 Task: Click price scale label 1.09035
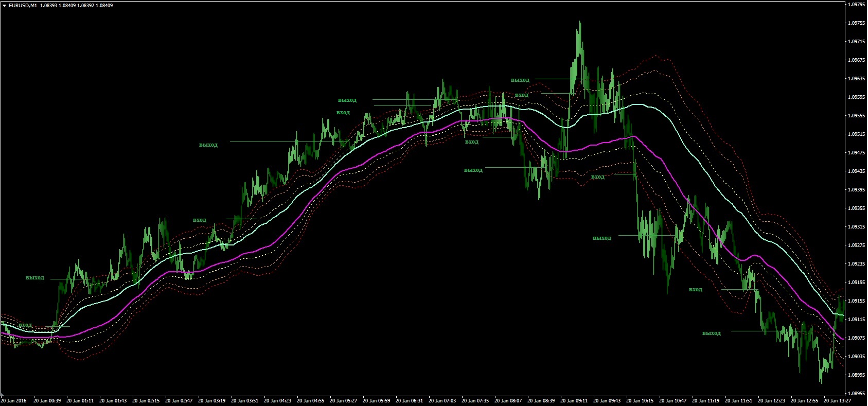tap(857, 357)
